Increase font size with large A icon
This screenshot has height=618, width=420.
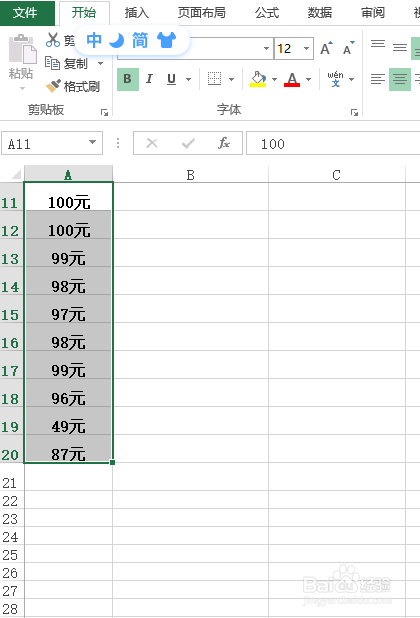(326, 48)
